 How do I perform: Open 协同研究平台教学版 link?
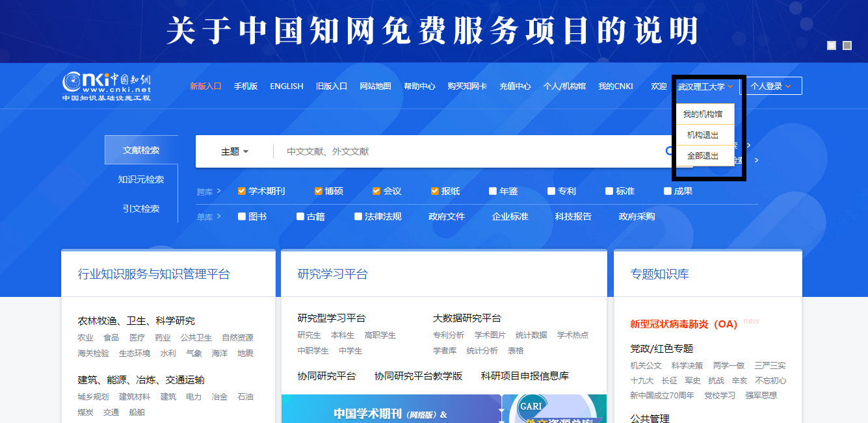coord(418,376)
